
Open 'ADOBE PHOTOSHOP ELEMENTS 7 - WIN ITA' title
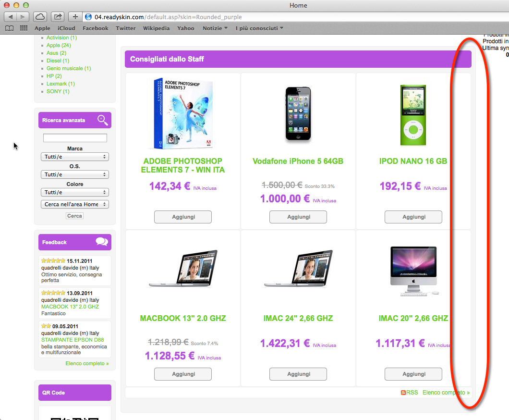[183, 165]
